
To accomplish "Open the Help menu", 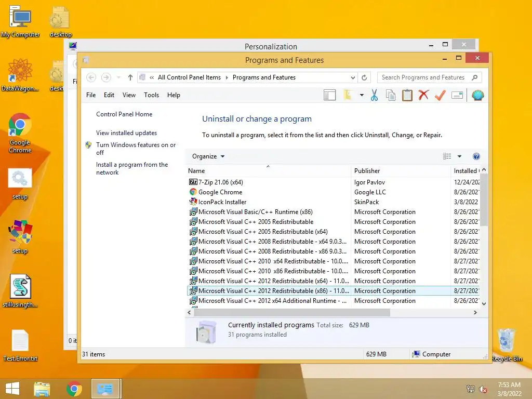I will (174, 95).
